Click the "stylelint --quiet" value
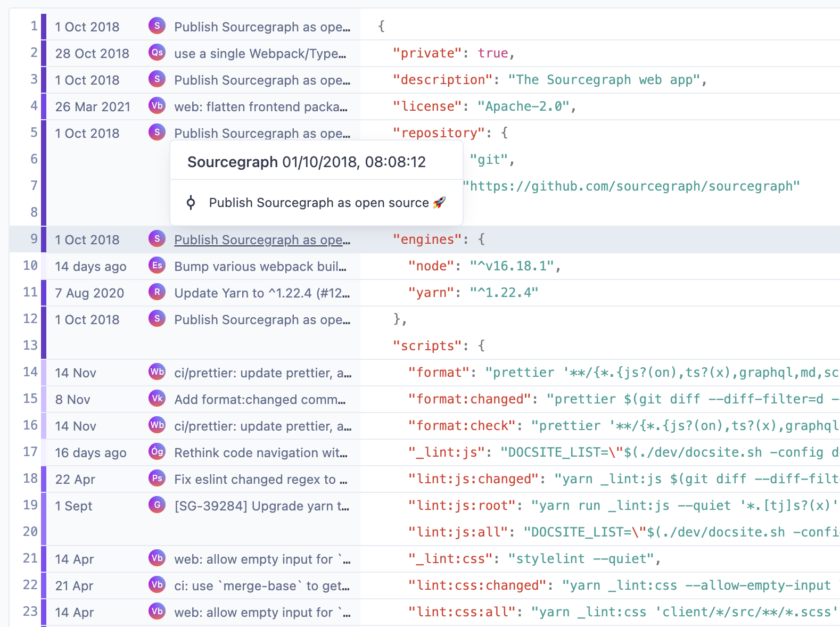Image resolution: width=840 pixels, height=627 pixels. point(581,558)
